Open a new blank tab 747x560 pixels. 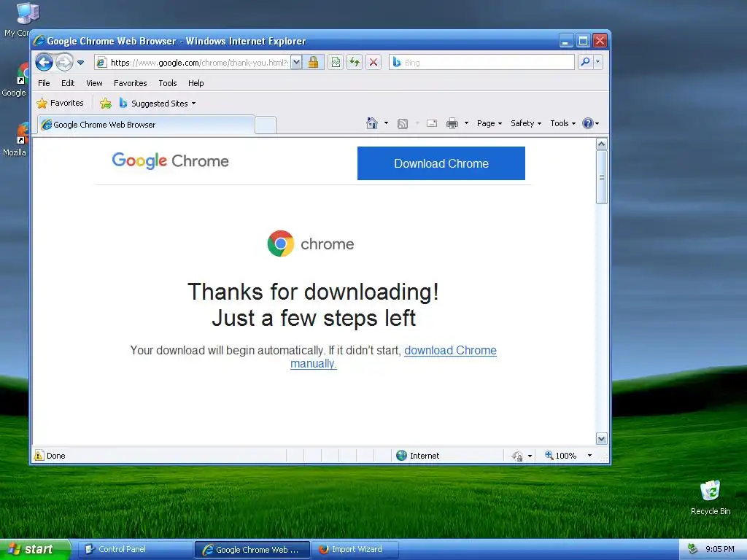[266, 125]
